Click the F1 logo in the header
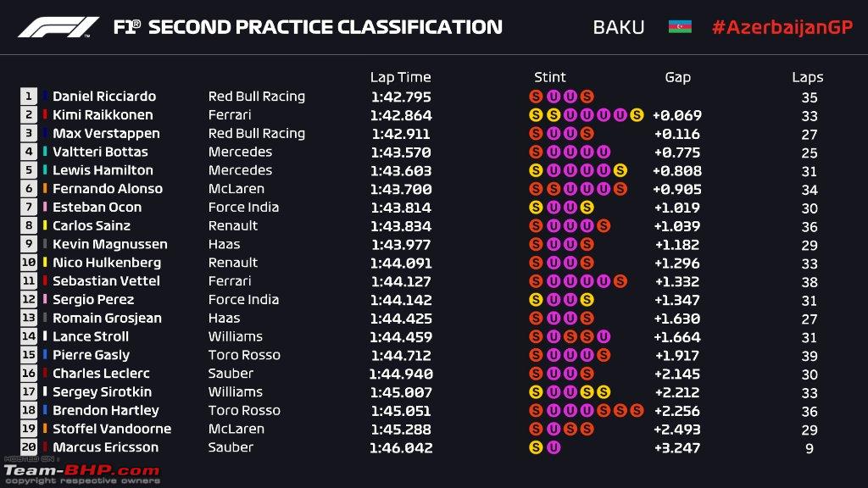This screenshot has height=488, width=868. tap(58, 27)
